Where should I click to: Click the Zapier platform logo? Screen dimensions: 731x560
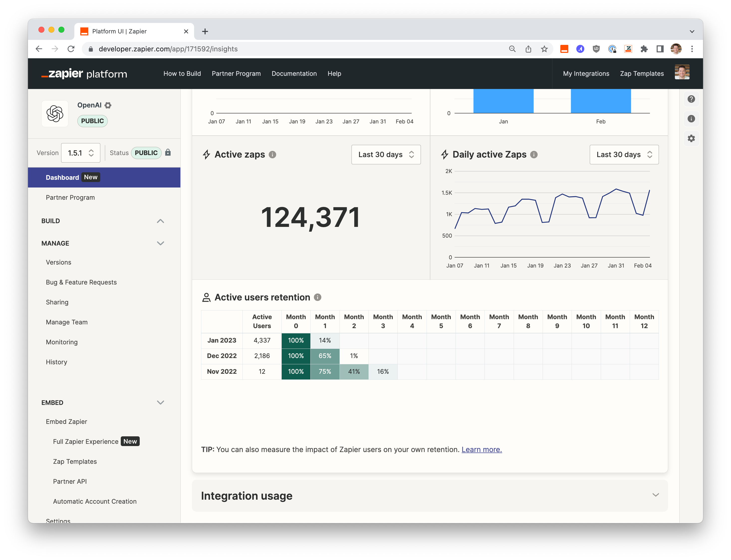[x=84, y=74]
